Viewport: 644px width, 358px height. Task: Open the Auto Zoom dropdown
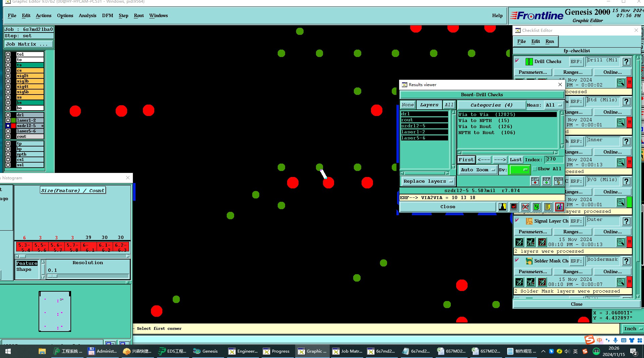(x=477, y=170)
